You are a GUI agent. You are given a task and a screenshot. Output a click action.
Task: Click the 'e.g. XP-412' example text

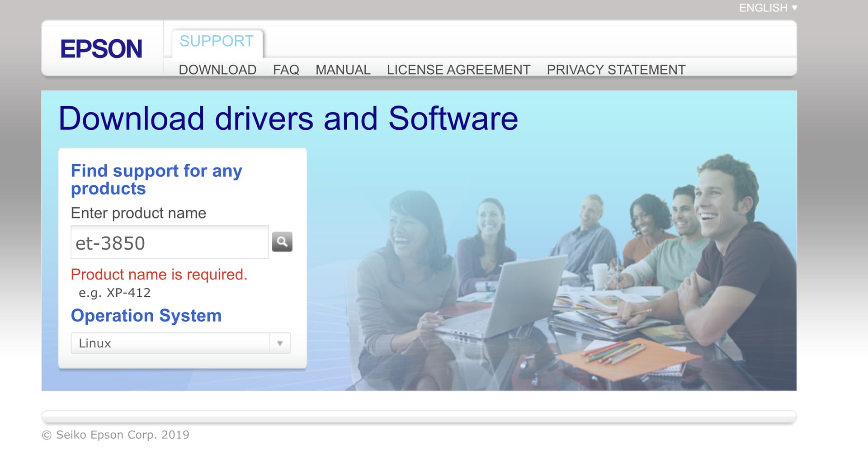point(114,293)
